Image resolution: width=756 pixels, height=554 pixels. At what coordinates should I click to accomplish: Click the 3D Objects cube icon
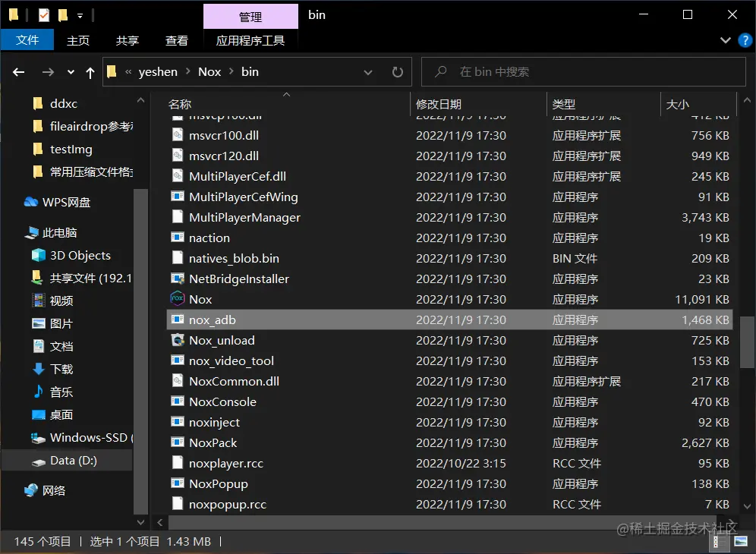[38, 255]
